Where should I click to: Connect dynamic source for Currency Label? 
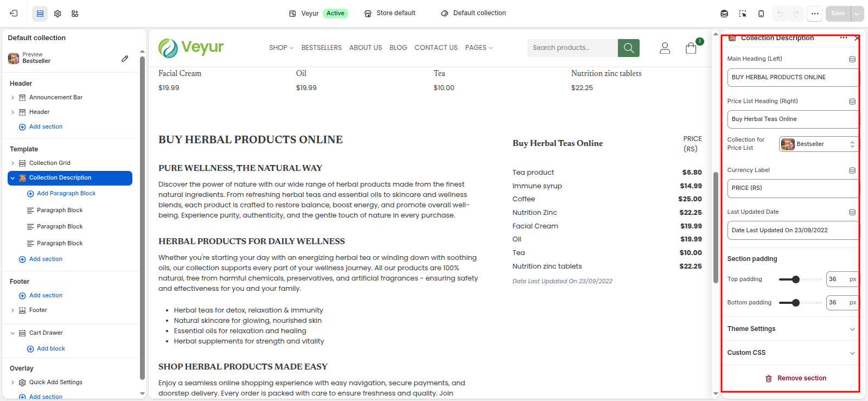click(x=852, y=170)
